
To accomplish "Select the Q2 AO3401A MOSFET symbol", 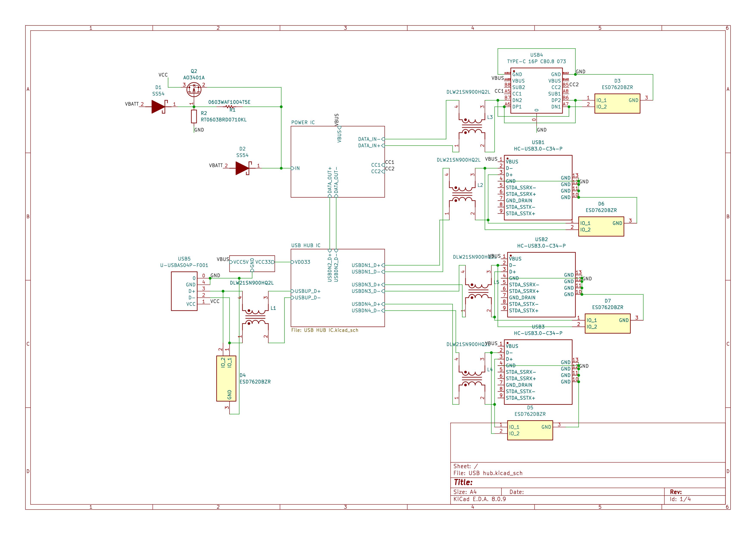I will click(x=194, y=89).
